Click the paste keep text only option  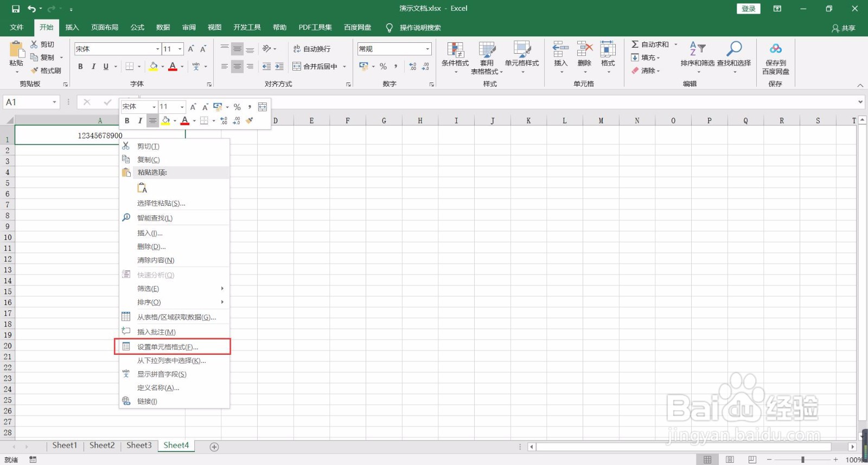click(142, 188)
